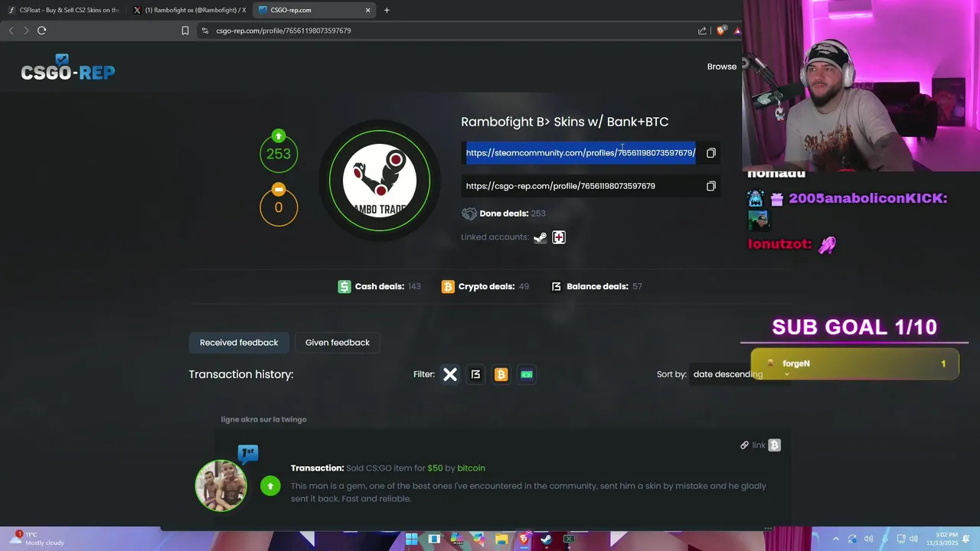Reload the page in the browser

(x=41, y=31)
